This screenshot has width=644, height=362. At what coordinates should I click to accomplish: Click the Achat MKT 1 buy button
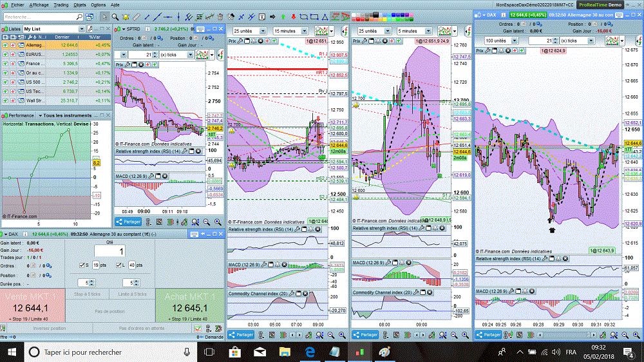(x=190, y=305)
